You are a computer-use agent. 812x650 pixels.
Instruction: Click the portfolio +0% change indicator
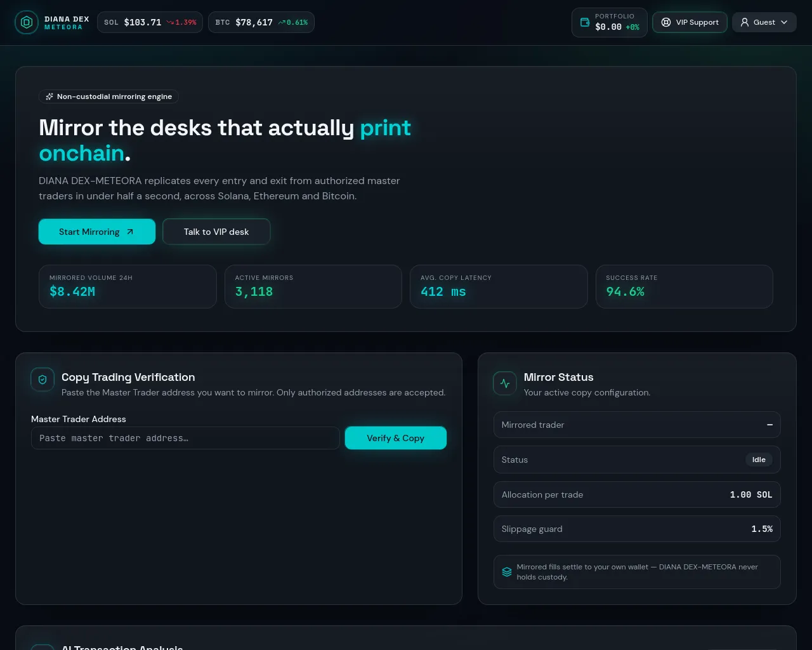click(632, 27)
